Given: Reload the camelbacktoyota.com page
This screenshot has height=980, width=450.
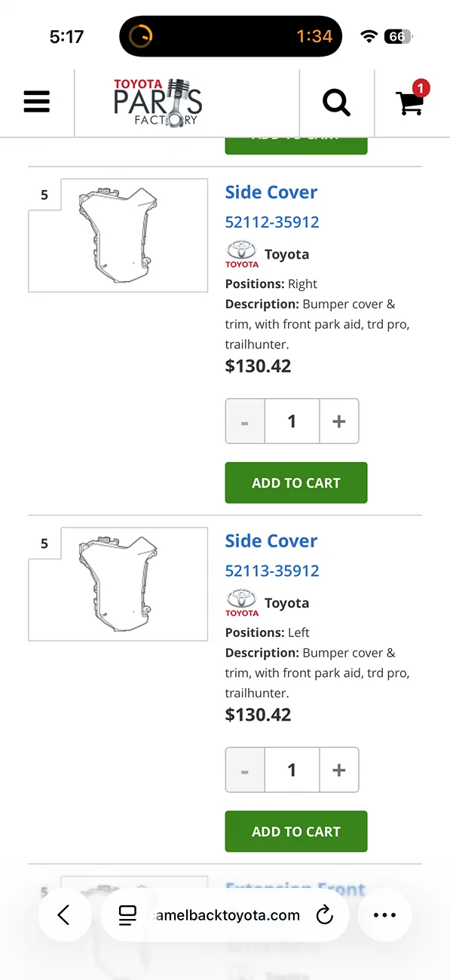Looking at the screenshot, I should coord(325,914).
